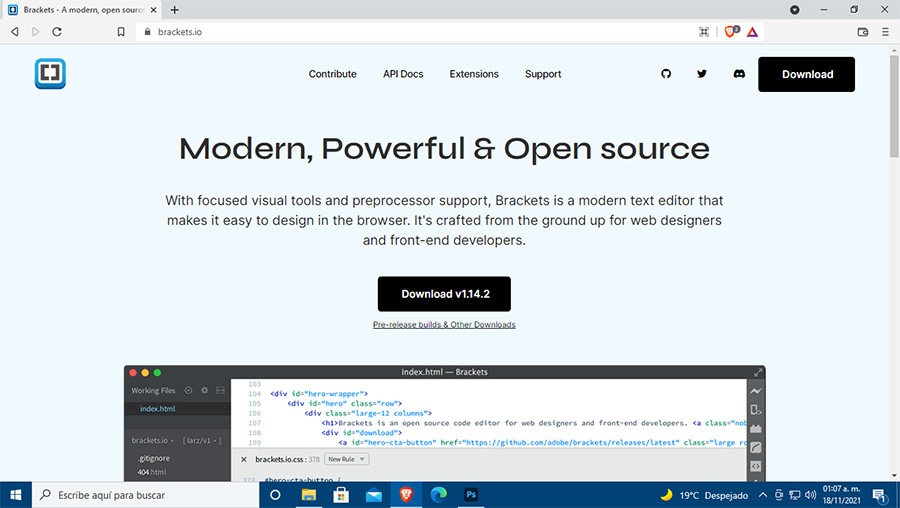Click the Brackets logo icon

click(x=50, y=74)
